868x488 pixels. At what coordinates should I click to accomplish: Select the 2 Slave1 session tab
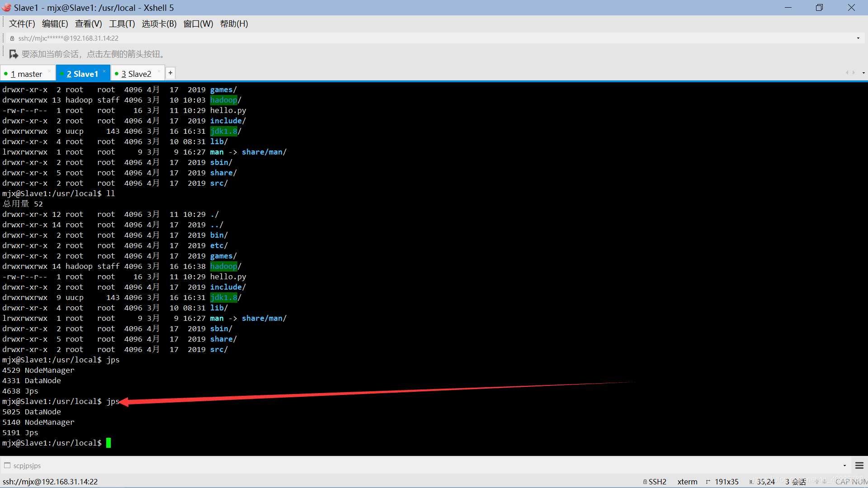click(82, 74)
